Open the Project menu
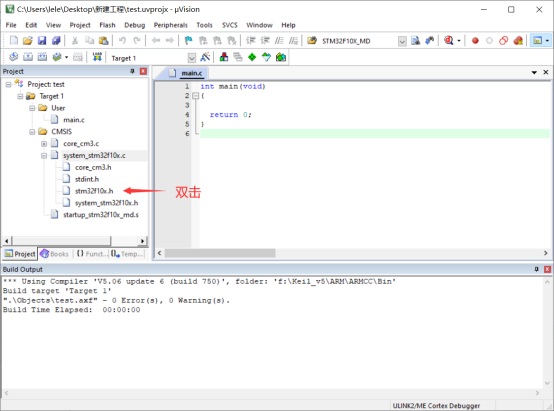The width and height of the screenshot is (554, 411). (80, 25)
